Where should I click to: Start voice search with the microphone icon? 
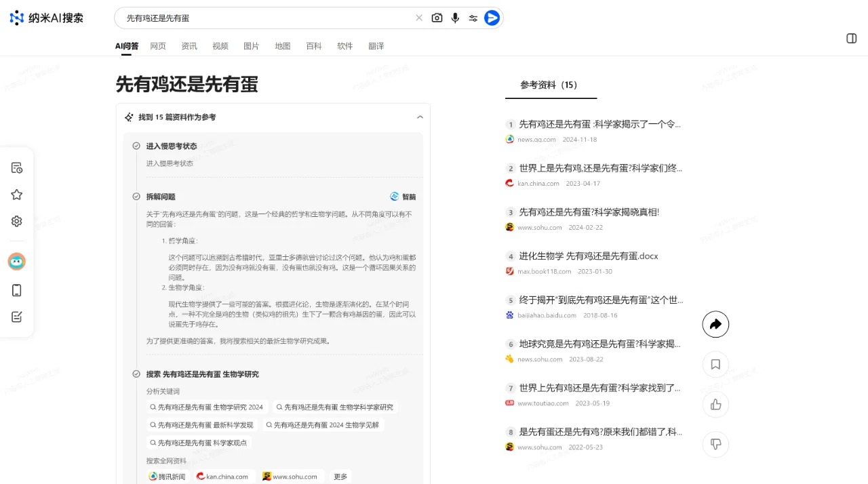coord(455,18)
